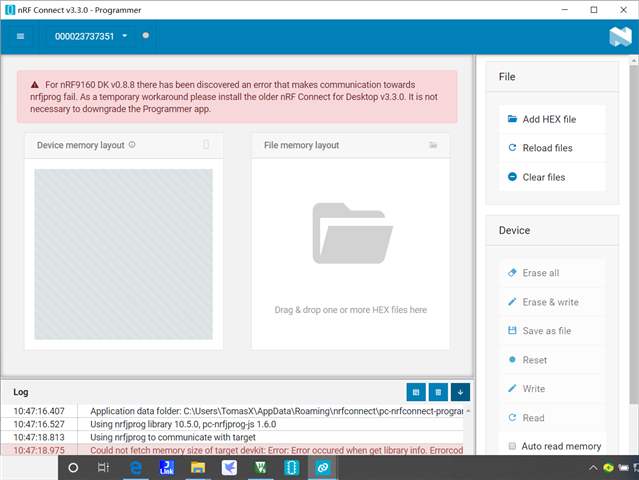
Task: Open Microsoft Edge from taskbar
Action: [135, 467]
